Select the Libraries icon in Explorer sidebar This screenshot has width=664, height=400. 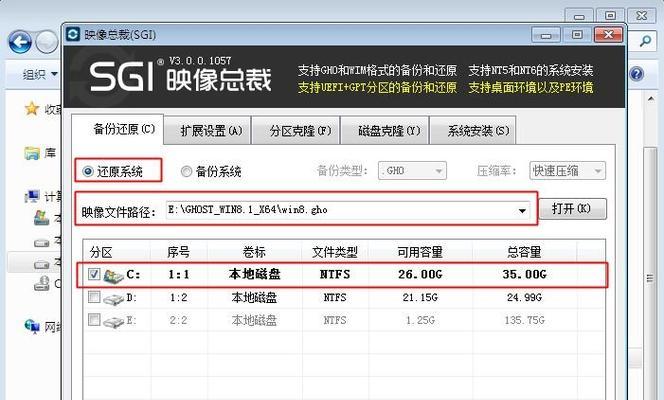pos(32,153)
